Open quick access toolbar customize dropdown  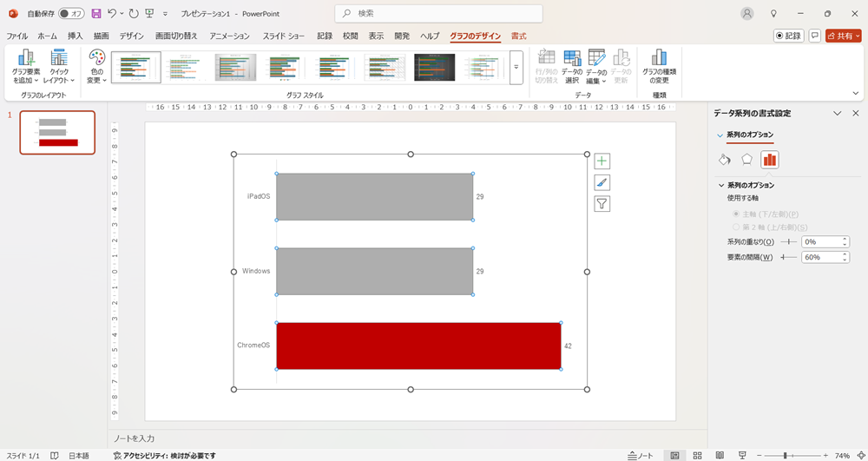165,14
